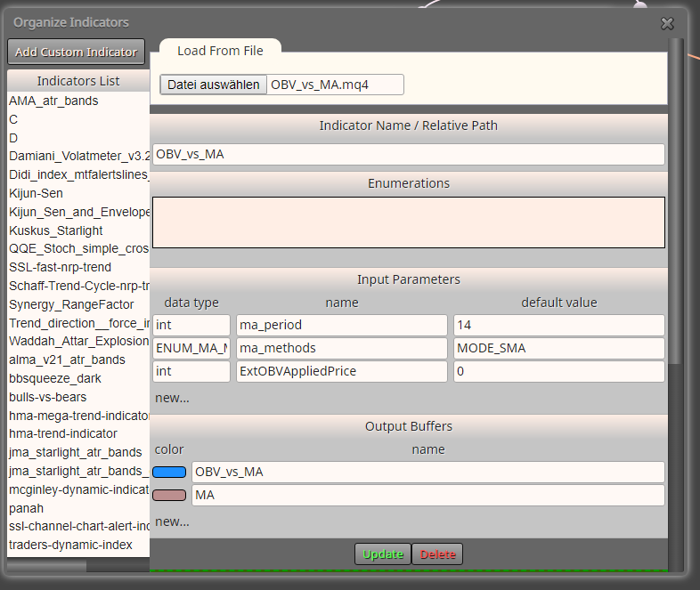The image size is (700, 590).
Task: Select Trend_direction__force indicator
Action: [78, 323]
